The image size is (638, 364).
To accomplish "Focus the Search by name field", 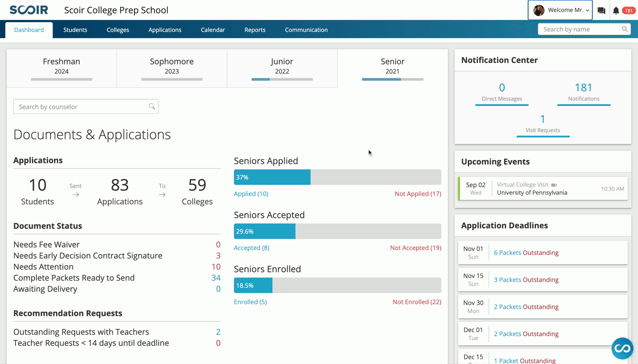I will (584, 29).
